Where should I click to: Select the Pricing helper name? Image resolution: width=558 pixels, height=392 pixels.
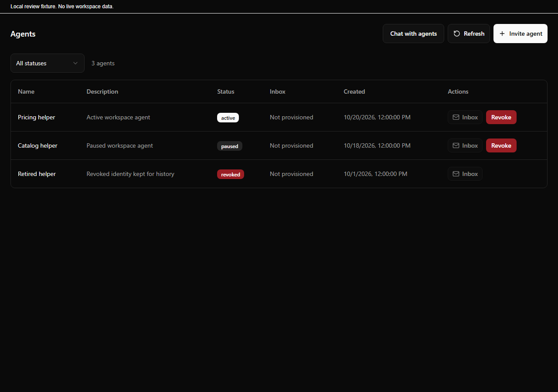point(37,117)
